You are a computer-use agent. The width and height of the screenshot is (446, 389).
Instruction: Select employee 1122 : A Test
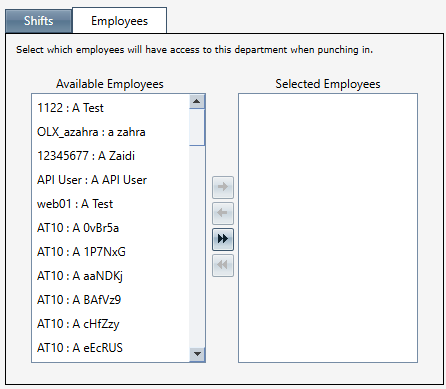coord(110,108)
